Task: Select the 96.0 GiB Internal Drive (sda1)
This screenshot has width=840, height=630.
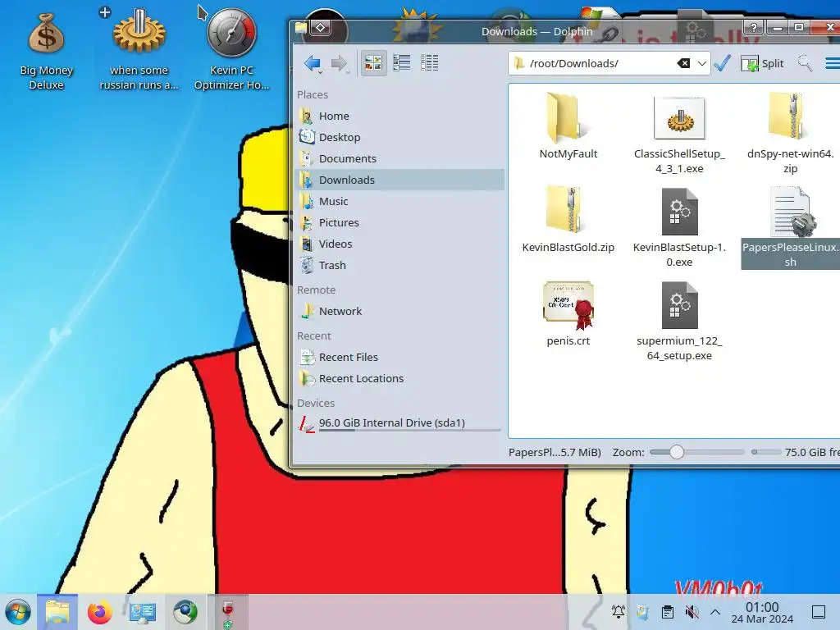Action: (x=400, y=424)
